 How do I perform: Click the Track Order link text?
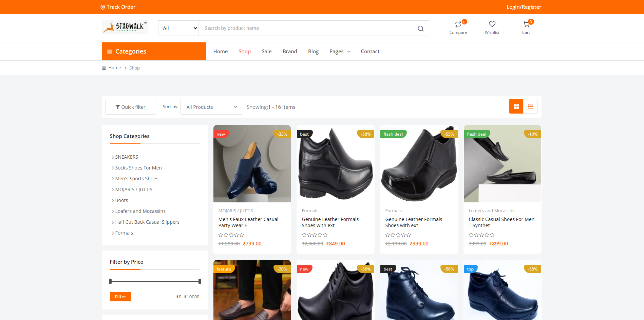click(x=121, y=7)
